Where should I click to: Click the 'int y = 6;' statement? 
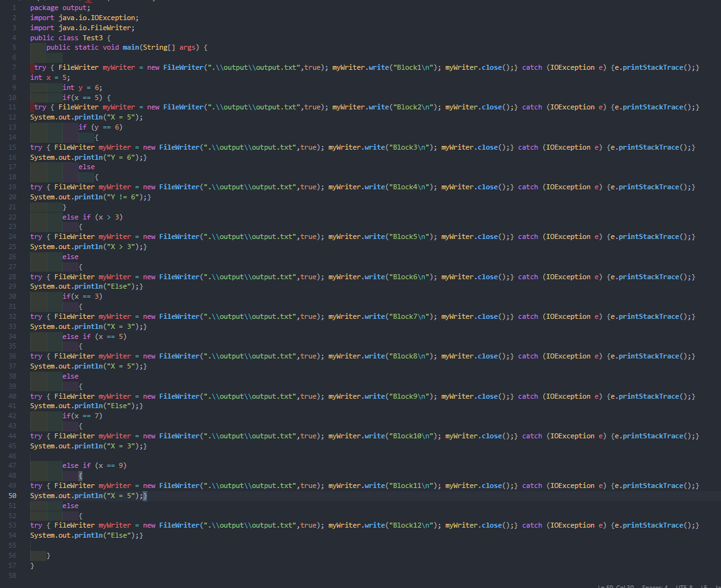(x=82, y=87)
